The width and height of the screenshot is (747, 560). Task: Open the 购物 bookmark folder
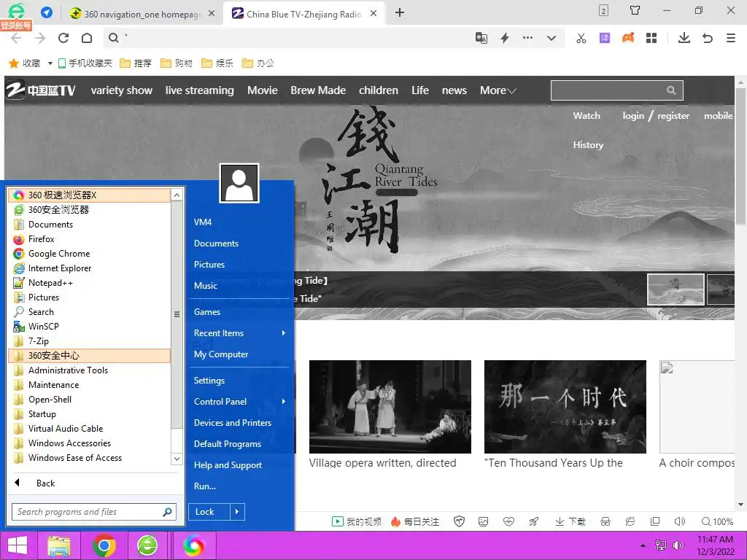tap(177, 63)
